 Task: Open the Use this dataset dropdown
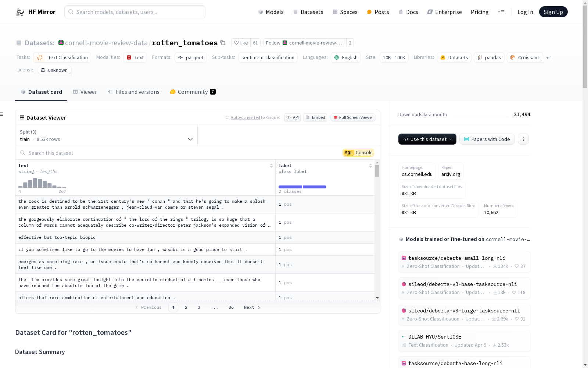[427, 139]
